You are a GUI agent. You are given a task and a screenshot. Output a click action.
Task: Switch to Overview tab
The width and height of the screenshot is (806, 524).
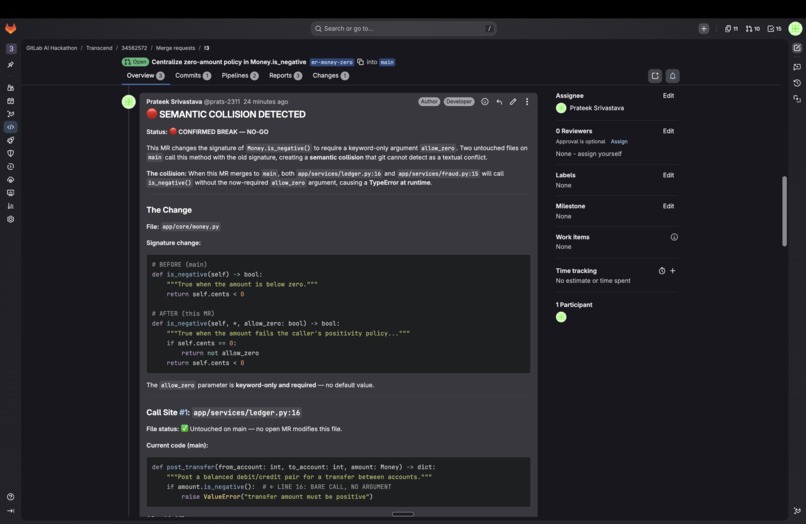pyautogui.click(x=145, y=76)
